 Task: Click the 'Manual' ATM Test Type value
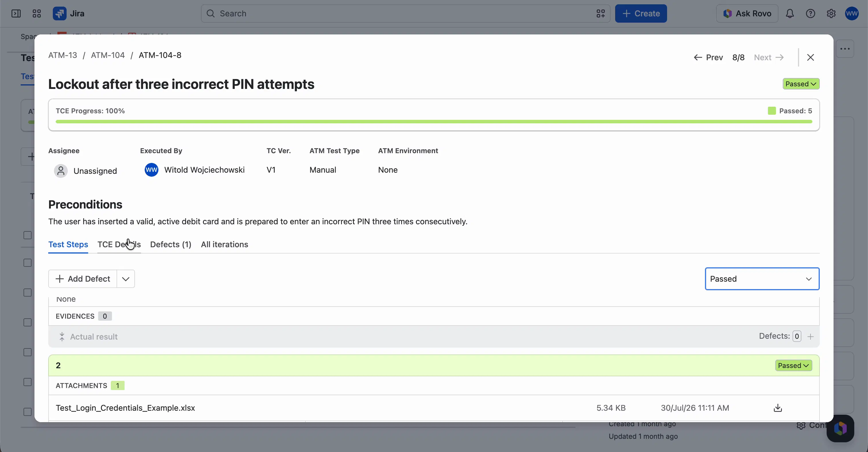point(323,170)
